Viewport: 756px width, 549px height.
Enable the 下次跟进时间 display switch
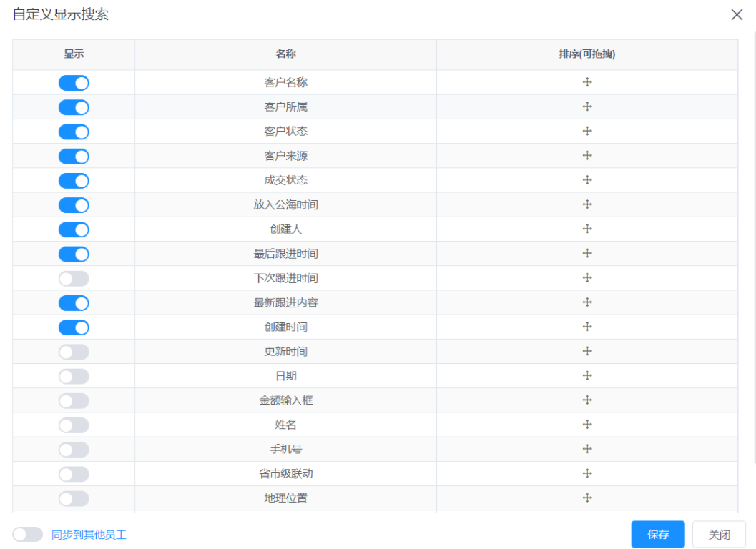(74, 278)
